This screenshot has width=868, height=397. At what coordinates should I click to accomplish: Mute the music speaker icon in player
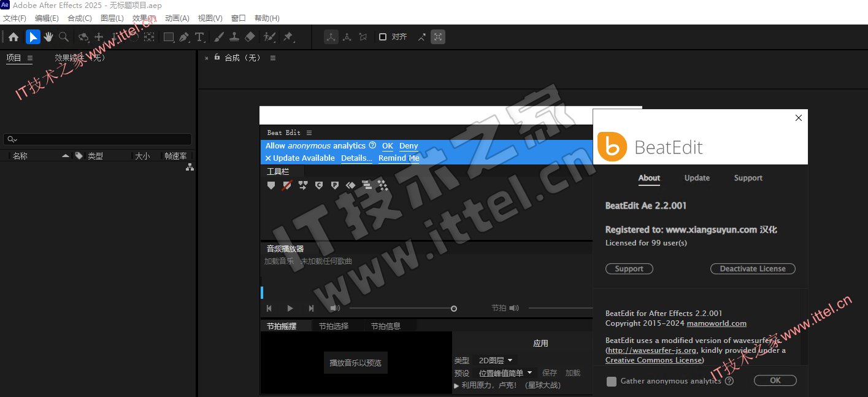click(x=335, y=308)
